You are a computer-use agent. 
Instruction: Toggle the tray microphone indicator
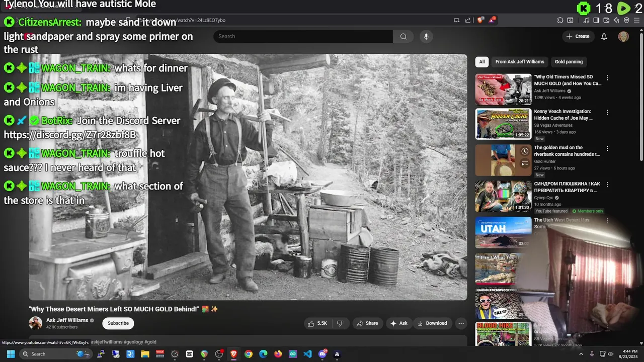click(592, 354)
